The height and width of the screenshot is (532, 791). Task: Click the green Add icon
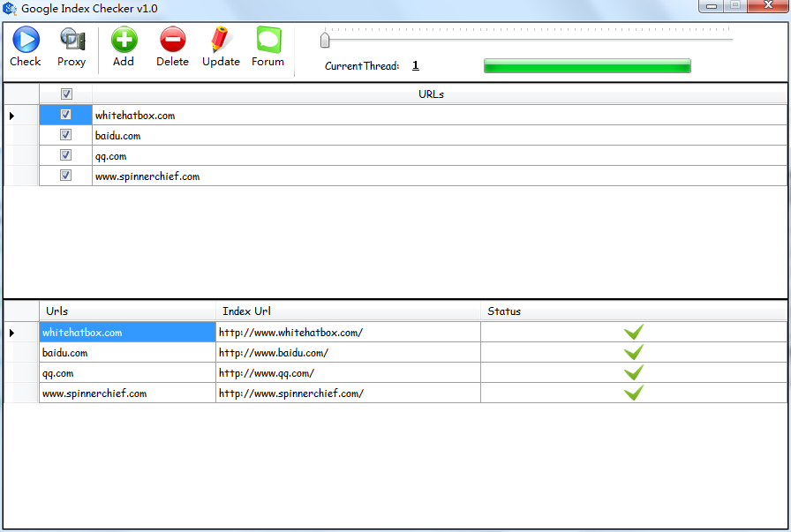[124, 41]
